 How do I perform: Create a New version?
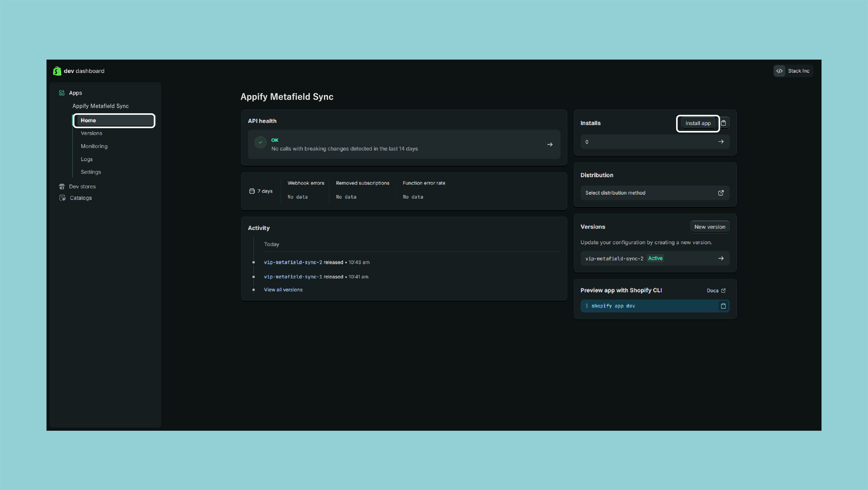coord(710,227)
